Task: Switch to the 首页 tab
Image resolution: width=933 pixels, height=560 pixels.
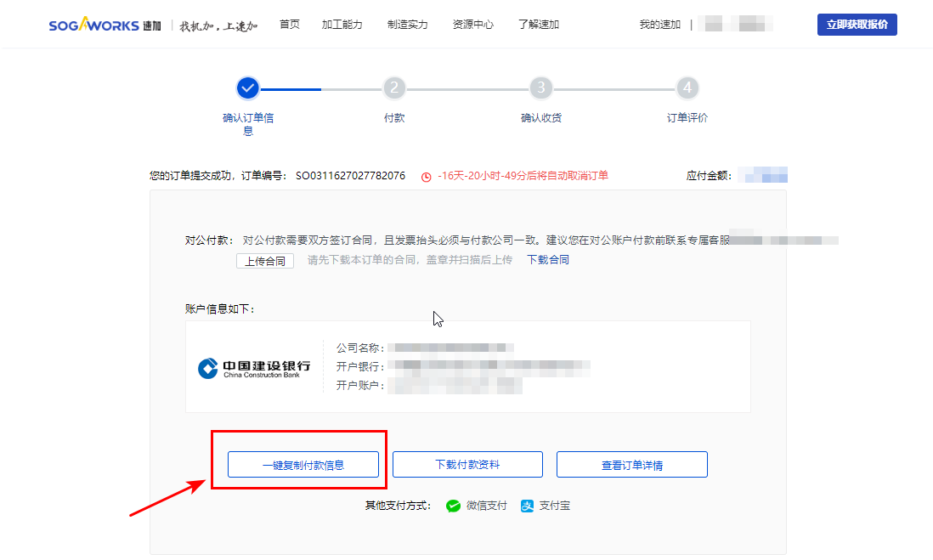Action: click(289, 25)
